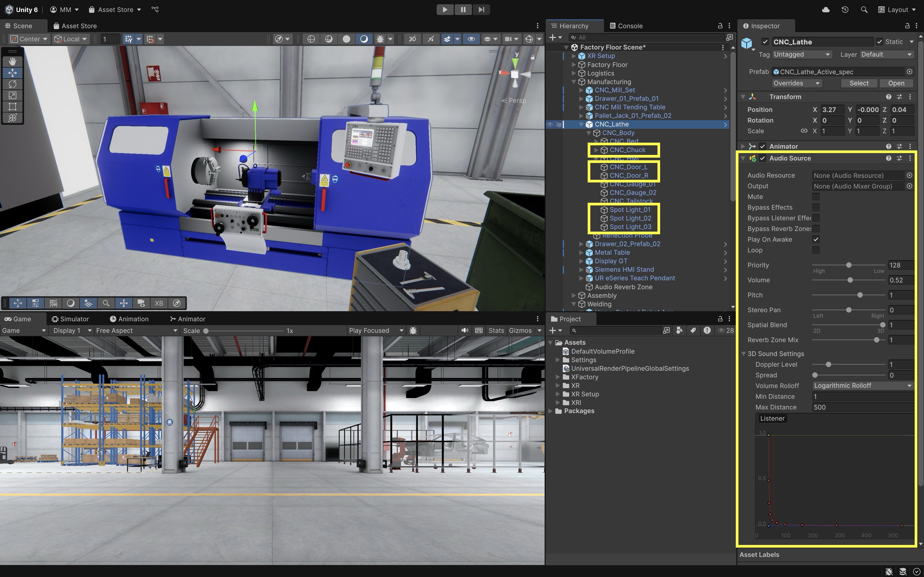Click the prefab Select button
The width and height of the screenshot is (924, 577).
pos(859,83)
